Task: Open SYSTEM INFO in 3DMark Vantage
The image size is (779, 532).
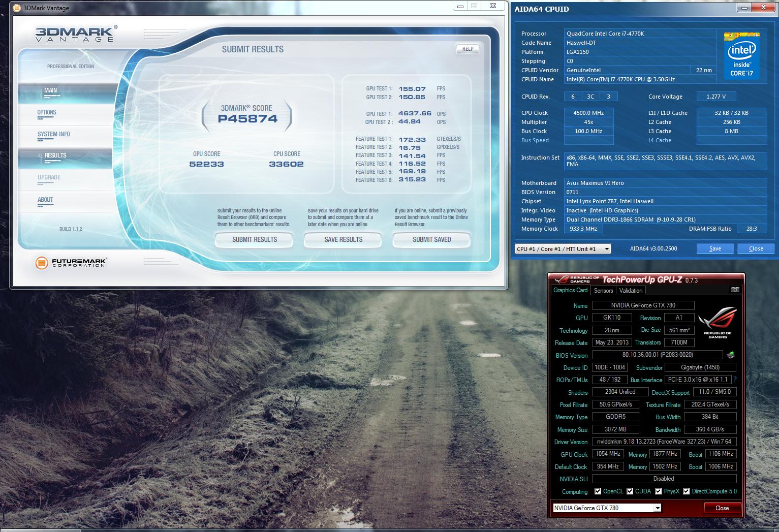Action: pyautogui.click(x=65, y=136)
